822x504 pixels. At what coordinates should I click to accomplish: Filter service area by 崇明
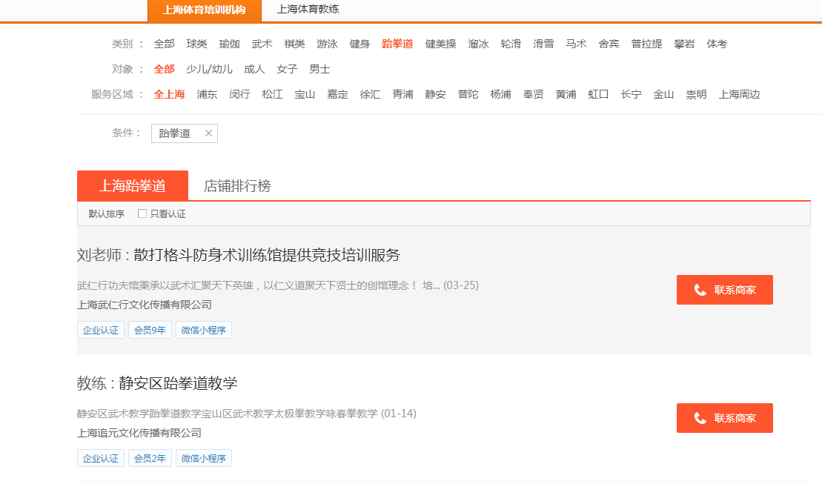[x=696, y=94]
